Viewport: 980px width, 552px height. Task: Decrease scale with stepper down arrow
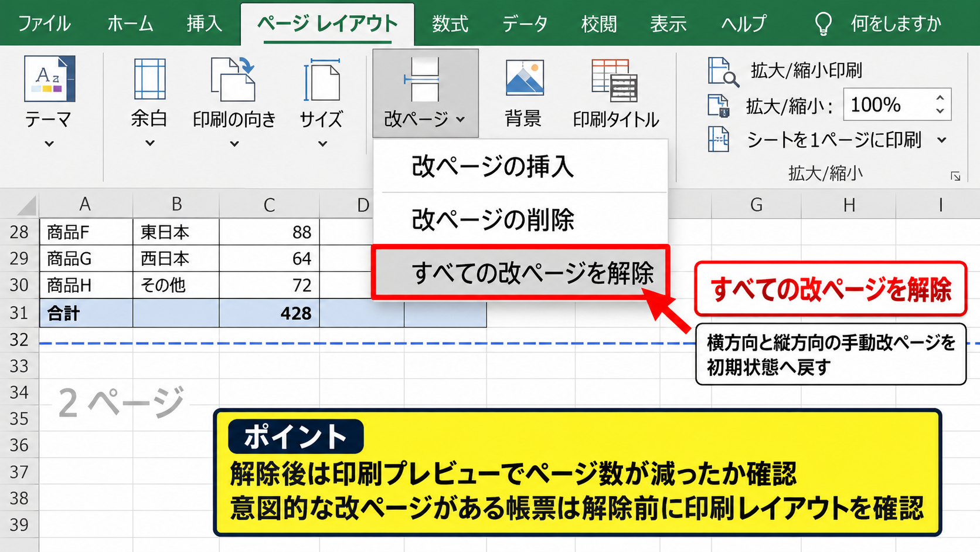(940, 111)
